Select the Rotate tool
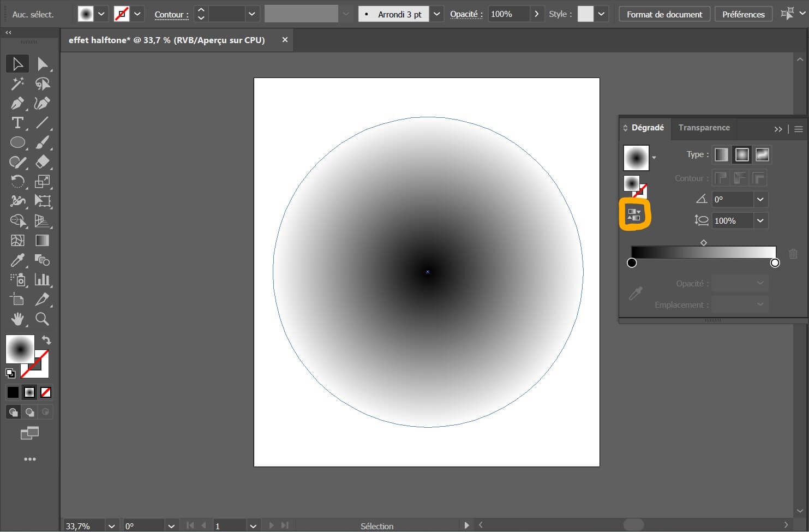The height and width of the screenshot is (532, 809). [x=17, y=182]
